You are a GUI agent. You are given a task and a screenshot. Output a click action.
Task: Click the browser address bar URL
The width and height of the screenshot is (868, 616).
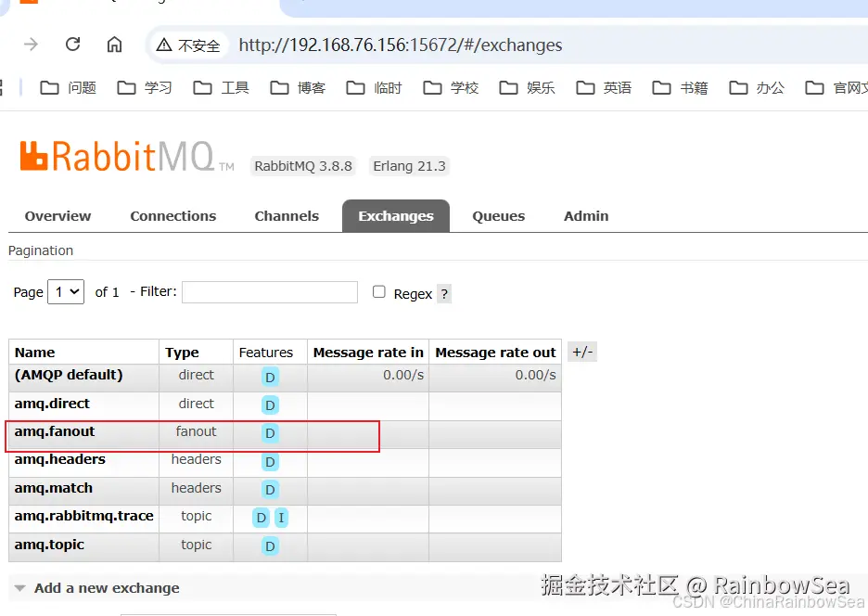click(401, 45)
